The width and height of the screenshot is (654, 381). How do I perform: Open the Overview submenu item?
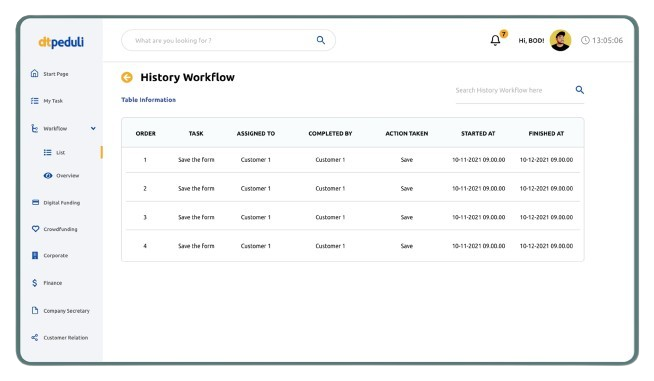[68, 176]
